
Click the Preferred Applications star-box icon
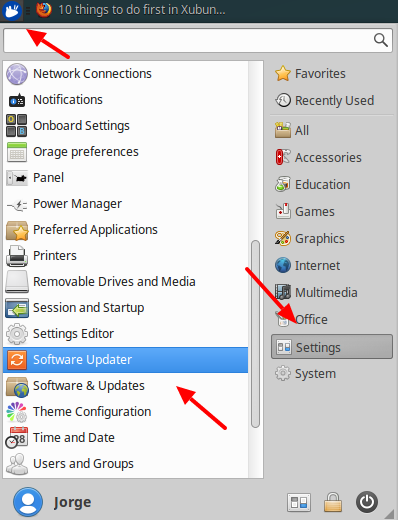[x=17, y=230]
